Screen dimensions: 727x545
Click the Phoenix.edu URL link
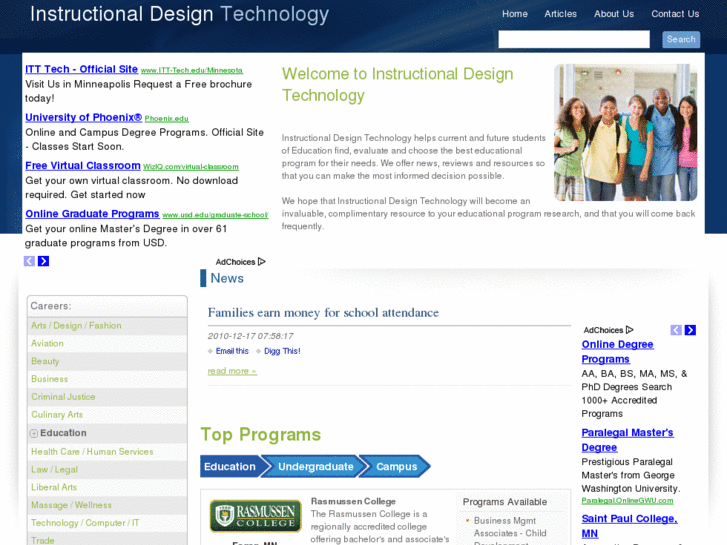(x=166, y=119)
